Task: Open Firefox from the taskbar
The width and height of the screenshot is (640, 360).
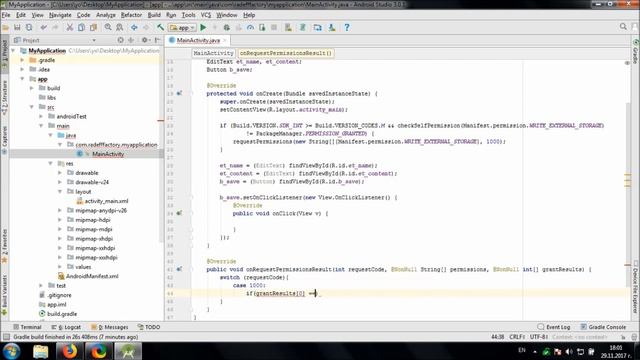Action: (x=69, y=351)
